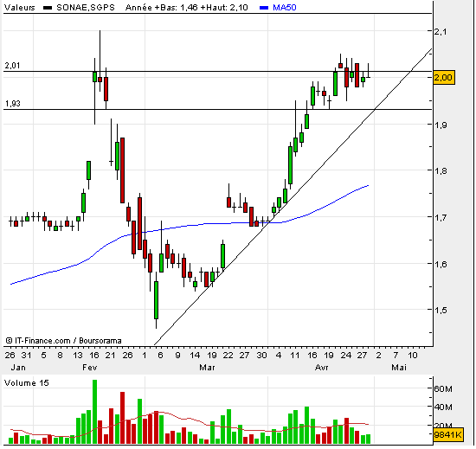The image size is (476, 449).
Task: Click the 1,93 support level label
Action: pyautogui.click(x=12, y=104)
